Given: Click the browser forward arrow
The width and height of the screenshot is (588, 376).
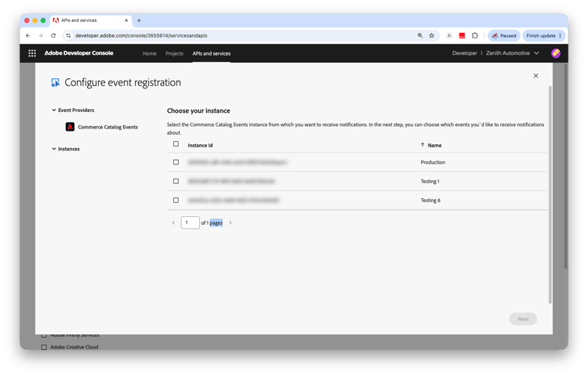Looking at the screenshot, I should (41, 35).
